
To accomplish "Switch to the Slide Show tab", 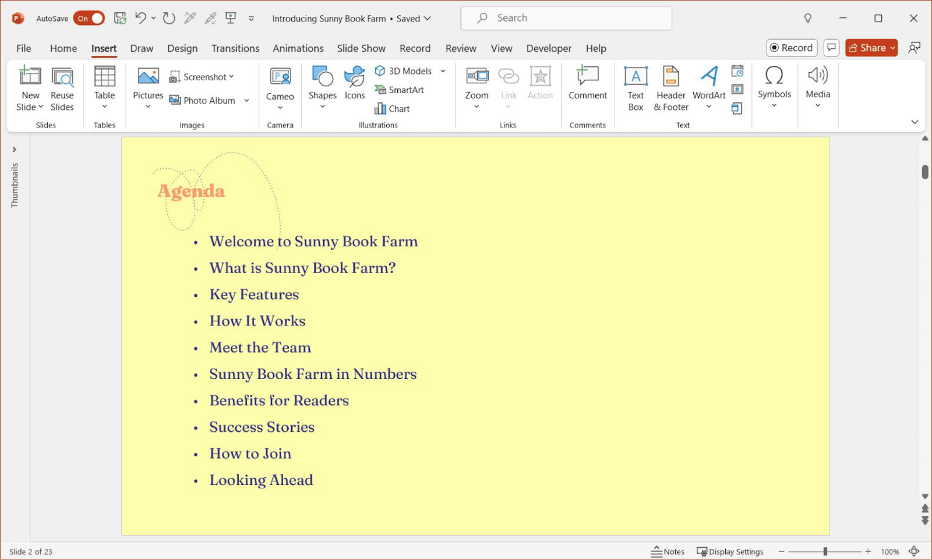I will coord(361,48).
